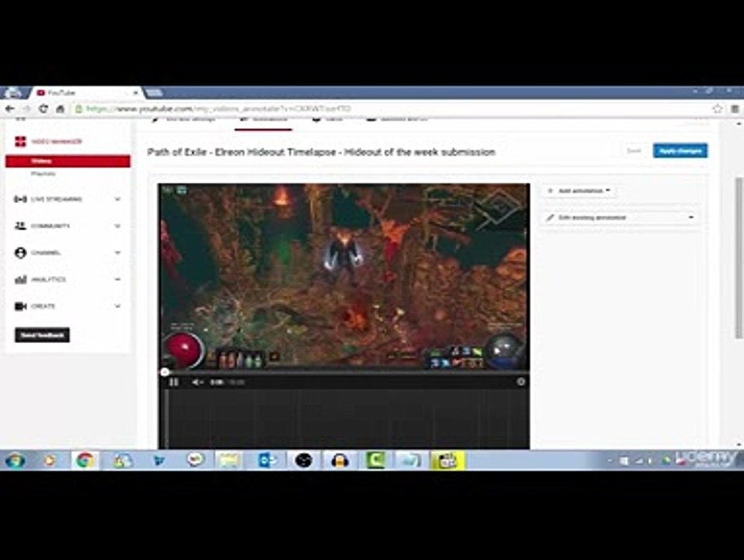Click the blue Apply changes button
The image size is (744, 560).
point(680,151)
